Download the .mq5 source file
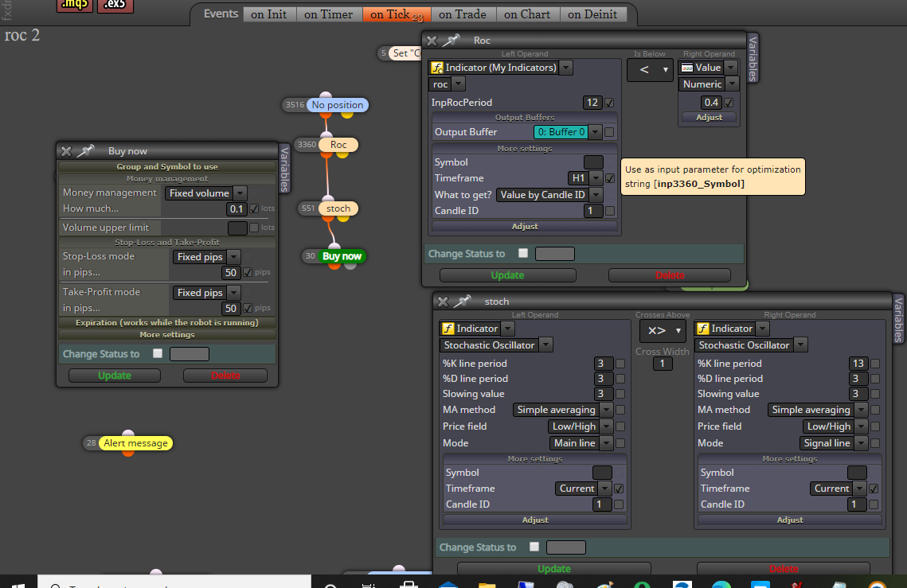Screen dimensions: 907x588 pos(74,6)
